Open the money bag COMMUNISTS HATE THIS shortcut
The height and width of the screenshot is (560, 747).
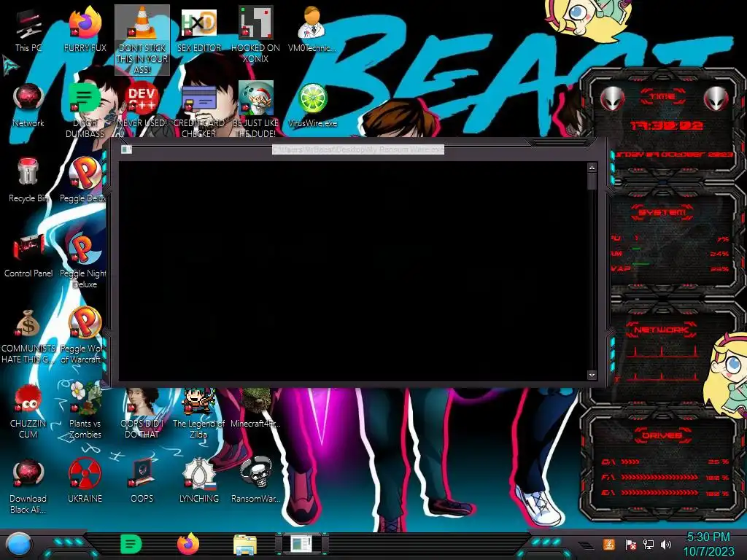pos(28,335)
